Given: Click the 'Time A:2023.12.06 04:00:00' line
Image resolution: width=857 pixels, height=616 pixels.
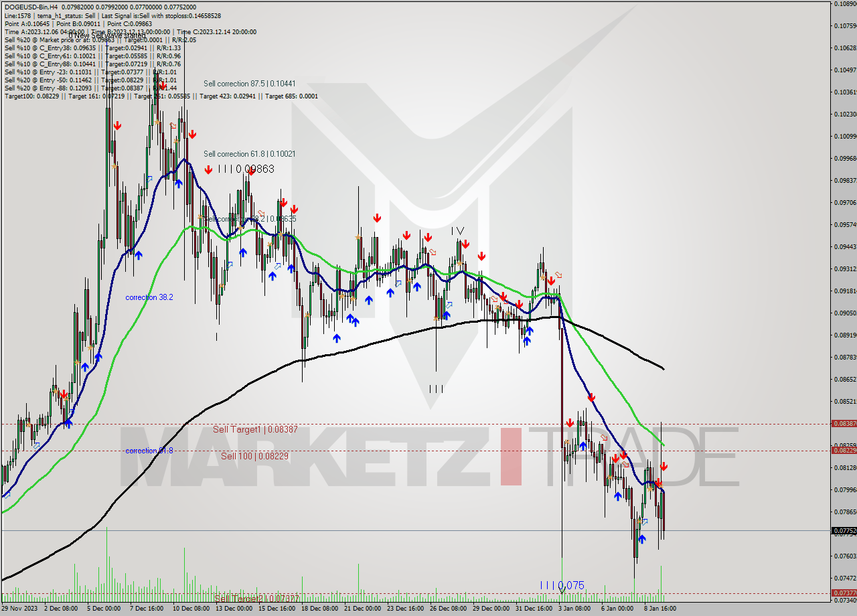Looking at the screenshot, I should (130, 31).
